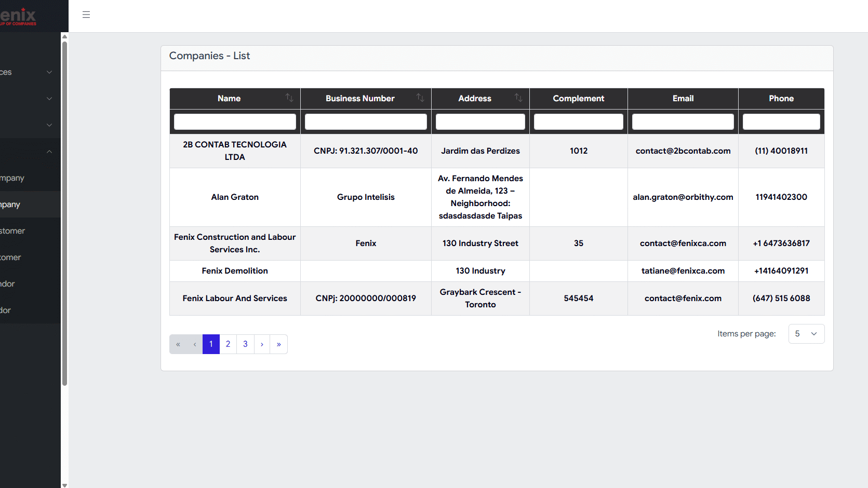Sort the table by Name column arrows
The height and width of the screenshot is (488, 868).
click(x=289, y=98)
